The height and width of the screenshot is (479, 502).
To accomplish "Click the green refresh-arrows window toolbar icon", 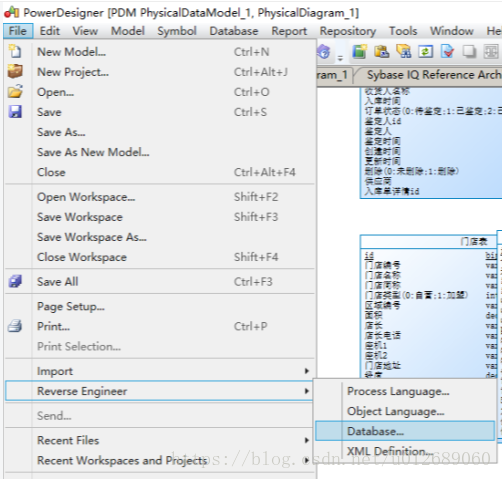I will point(426,52).
